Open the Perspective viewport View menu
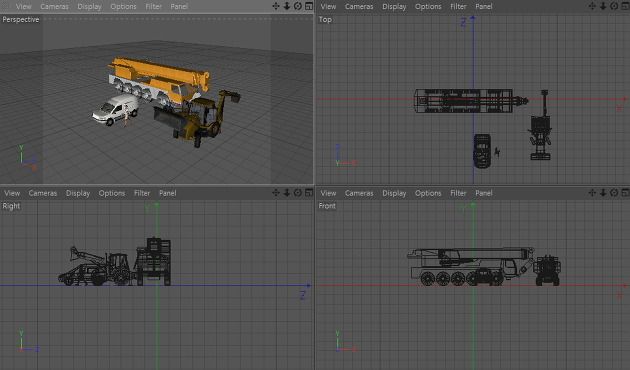Image resolution: width=630 pixels, height=370 pixels. (x=24, y=6)
